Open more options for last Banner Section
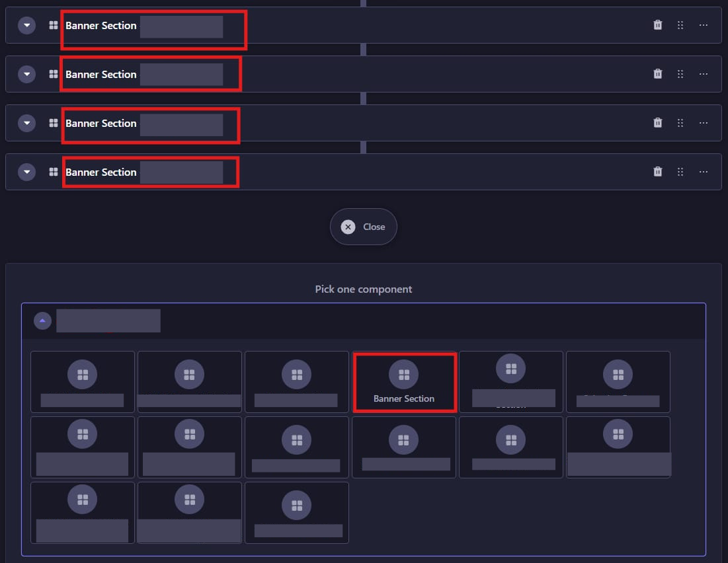 click(704, 172)
